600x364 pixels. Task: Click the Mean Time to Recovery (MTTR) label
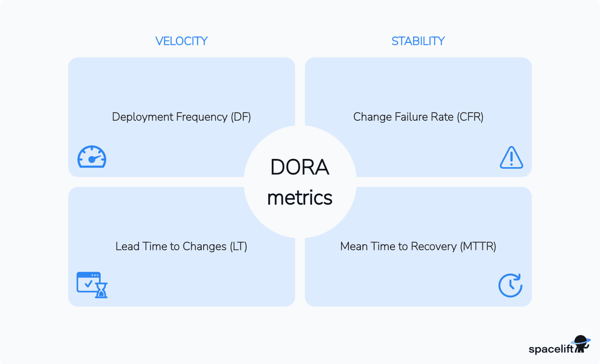pos(418,246)
